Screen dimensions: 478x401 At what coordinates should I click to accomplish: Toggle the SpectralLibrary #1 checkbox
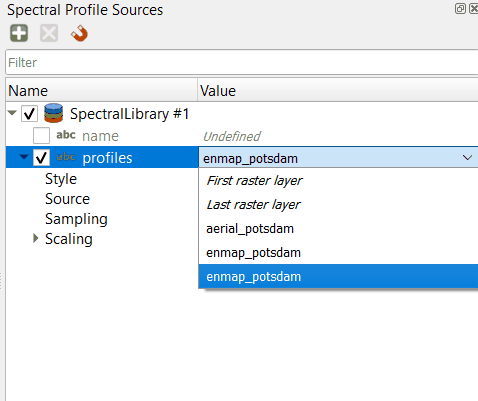[x=29, y=114]
